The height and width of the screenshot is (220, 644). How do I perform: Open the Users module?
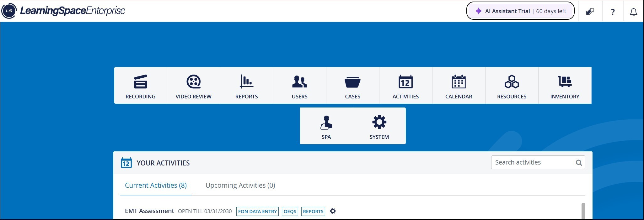[x=300, y=85]
